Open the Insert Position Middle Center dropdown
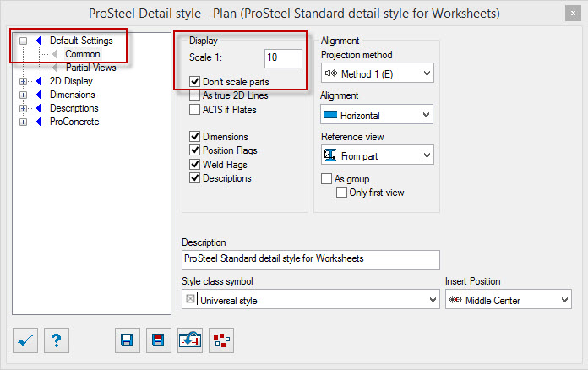This screenshot has width=588, height=370. point(509,300)
